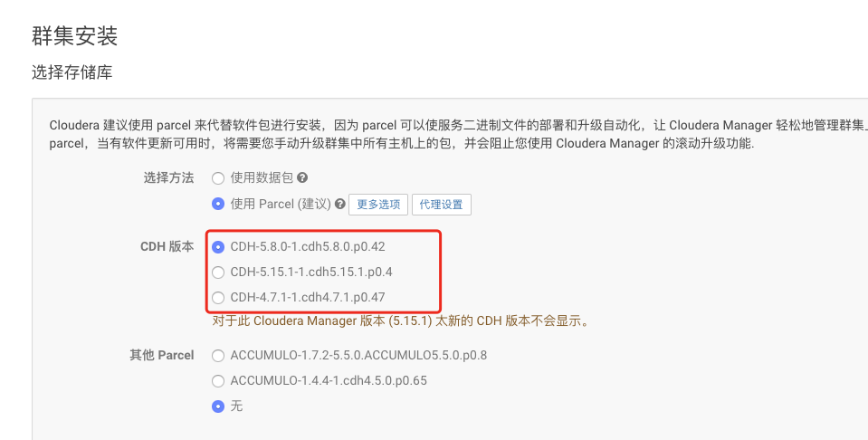Click the 选择存储库 subheading

click(x=72, y=72)
